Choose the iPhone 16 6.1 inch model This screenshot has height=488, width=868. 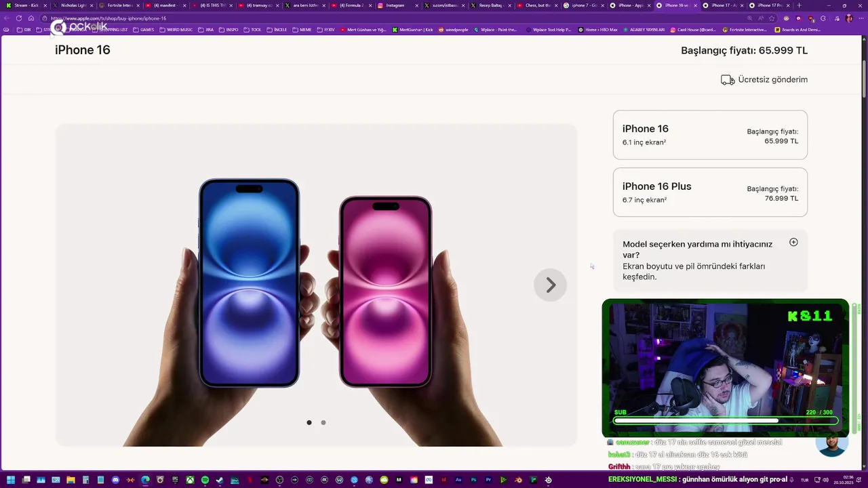coord(710,135)
